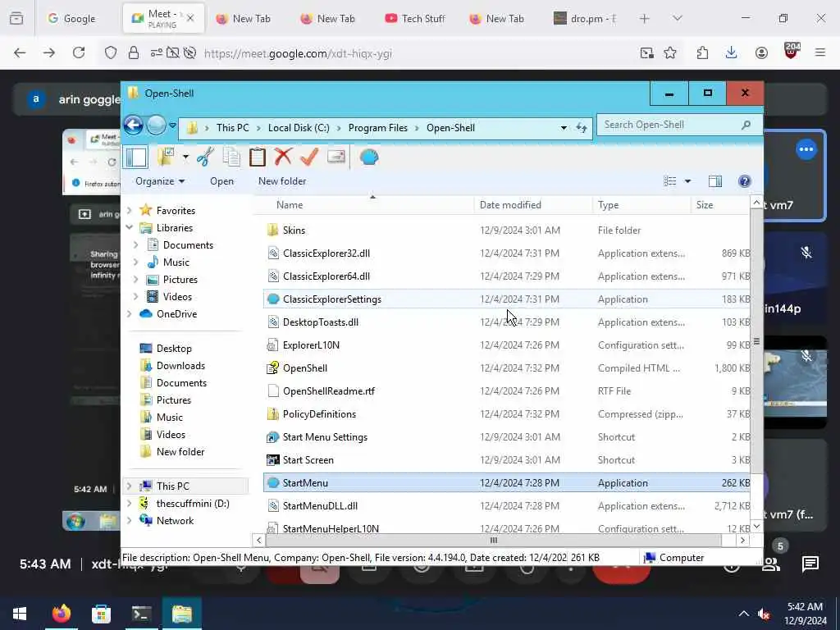This screenshot has width=840, height=630.
Task: Click Firefox icon in Windows taskbar
Action: click(x=61, y=614)
